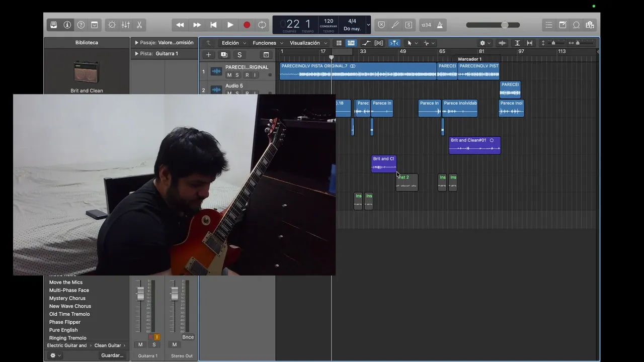
Task: Open the Note Pads icon
Action: (562, 25)
